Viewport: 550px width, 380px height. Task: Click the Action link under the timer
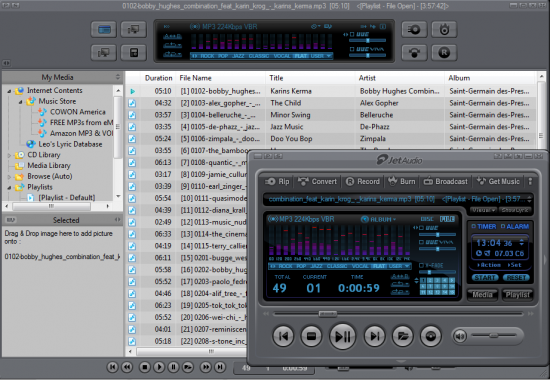tap(489, 265)
